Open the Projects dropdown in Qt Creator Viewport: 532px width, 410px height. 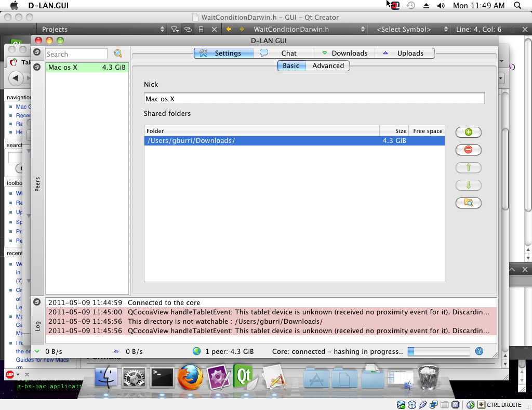(x=102, y=29)
